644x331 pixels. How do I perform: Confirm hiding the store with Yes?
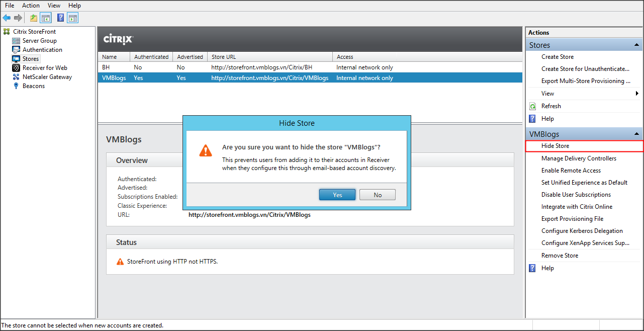coord(337,195)
